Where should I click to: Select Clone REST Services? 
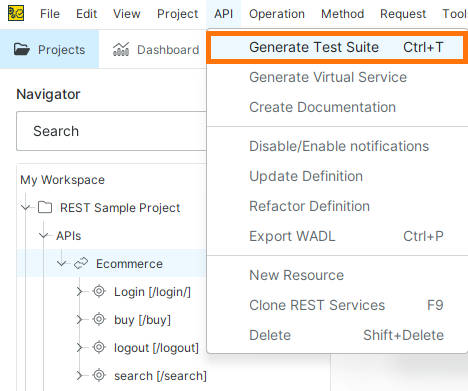point(337,305)
